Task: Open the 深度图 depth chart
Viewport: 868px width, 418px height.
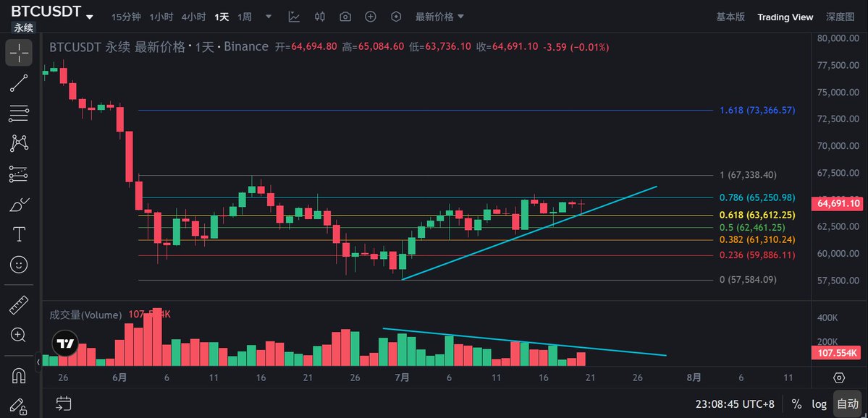Action: coord(840,17)
